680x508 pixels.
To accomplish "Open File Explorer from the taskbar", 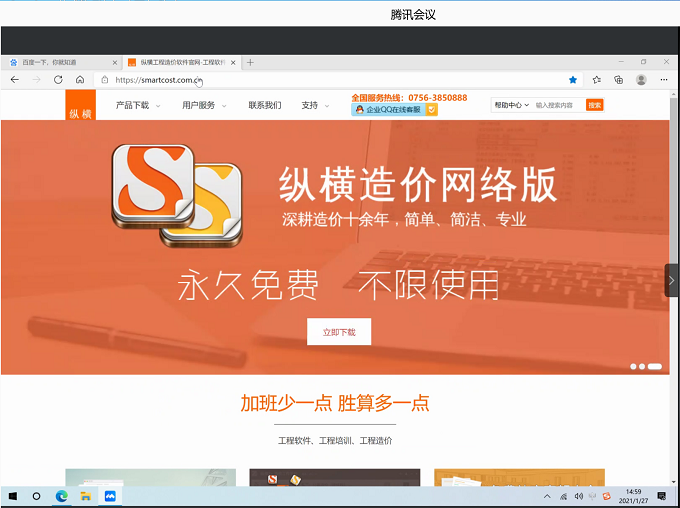I will [x=85, y=496].
